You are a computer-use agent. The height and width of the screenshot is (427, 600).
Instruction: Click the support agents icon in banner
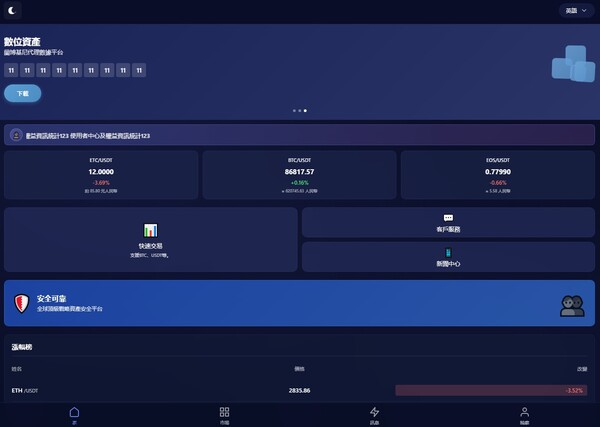pos(571,305)
